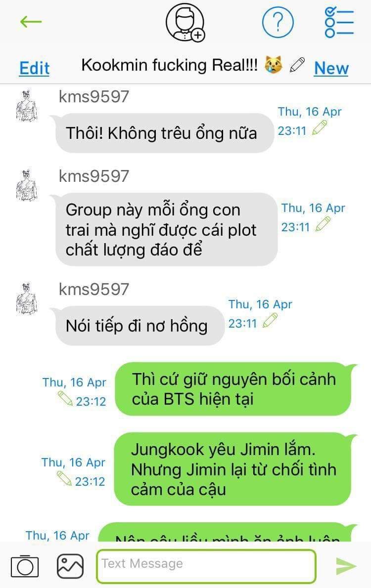Open the help question mark icon
Image resolution: width=371 pixels, height=588 pixels.
(x=278, y=23)
